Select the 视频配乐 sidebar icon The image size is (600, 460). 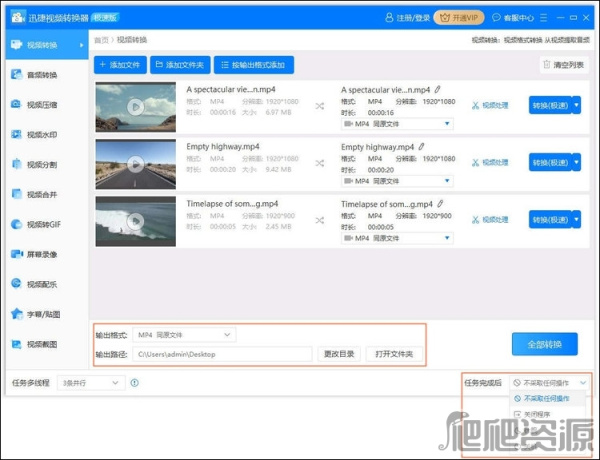[16, 284]
